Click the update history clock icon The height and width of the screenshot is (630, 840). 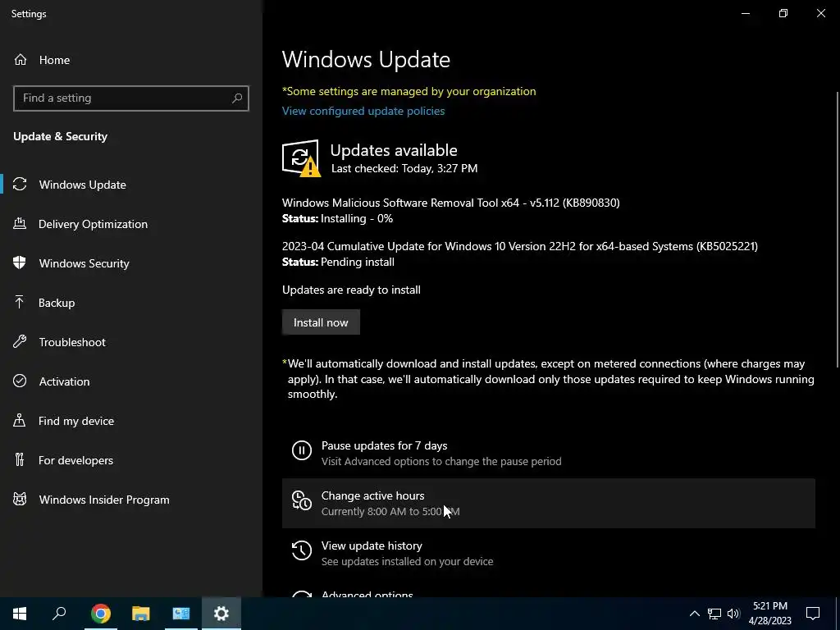(302, 550)
